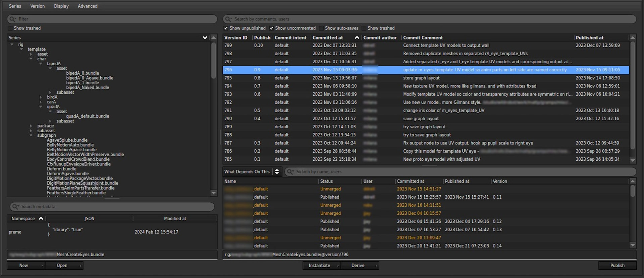Screen dimensions: 644x278
Task: Uncheck Show unpublished checkbox
Action: pos(226,28)
